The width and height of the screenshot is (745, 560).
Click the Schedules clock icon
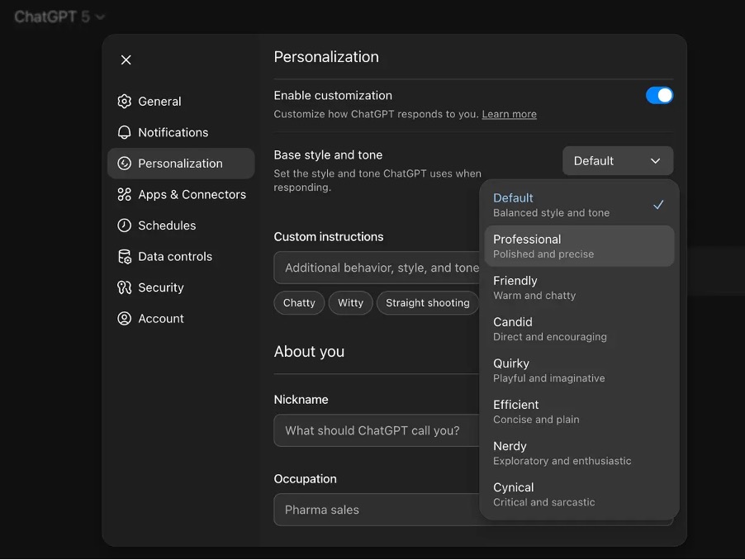point(125,225)
